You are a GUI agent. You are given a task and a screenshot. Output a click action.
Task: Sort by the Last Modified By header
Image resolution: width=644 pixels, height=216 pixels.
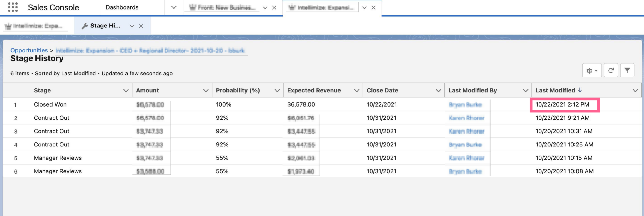click(473, 90)
